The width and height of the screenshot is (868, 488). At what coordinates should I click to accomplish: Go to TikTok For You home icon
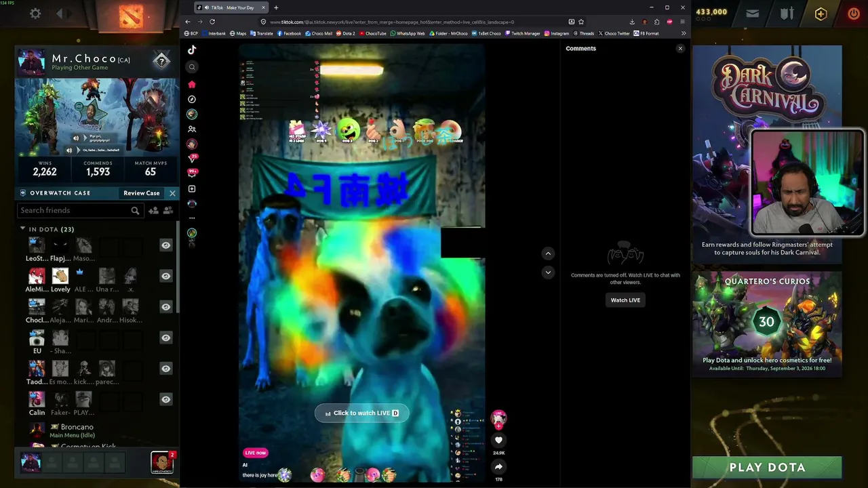(192, 84)
